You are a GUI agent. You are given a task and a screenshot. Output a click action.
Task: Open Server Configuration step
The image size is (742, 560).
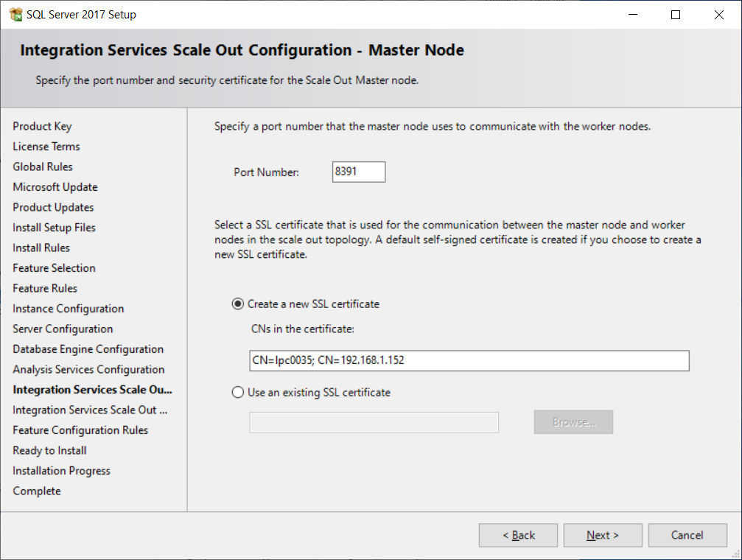tap(63, 329)
